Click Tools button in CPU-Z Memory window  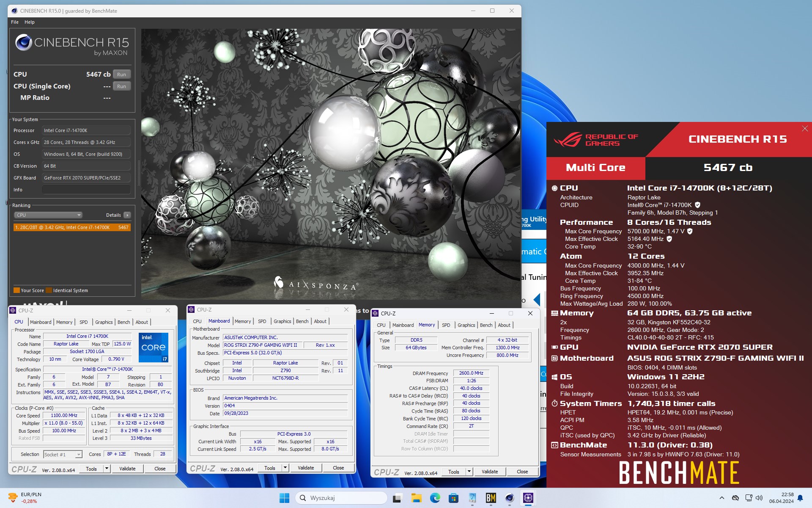(x=454, y=472)
